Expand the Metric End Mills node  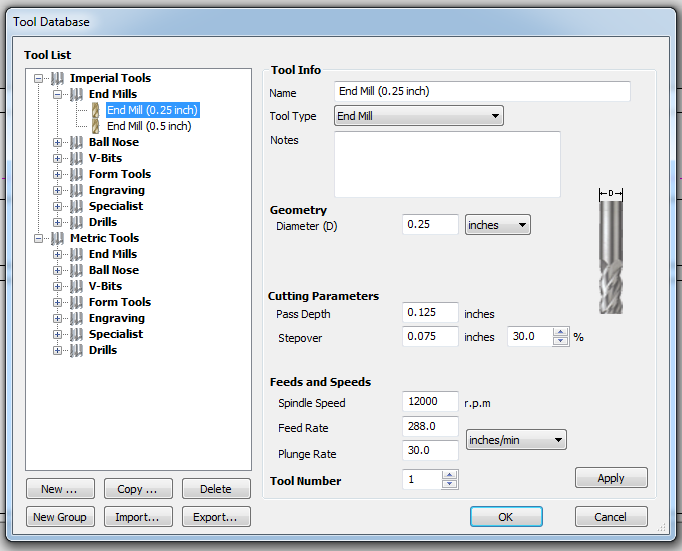[x=57, y=254]
